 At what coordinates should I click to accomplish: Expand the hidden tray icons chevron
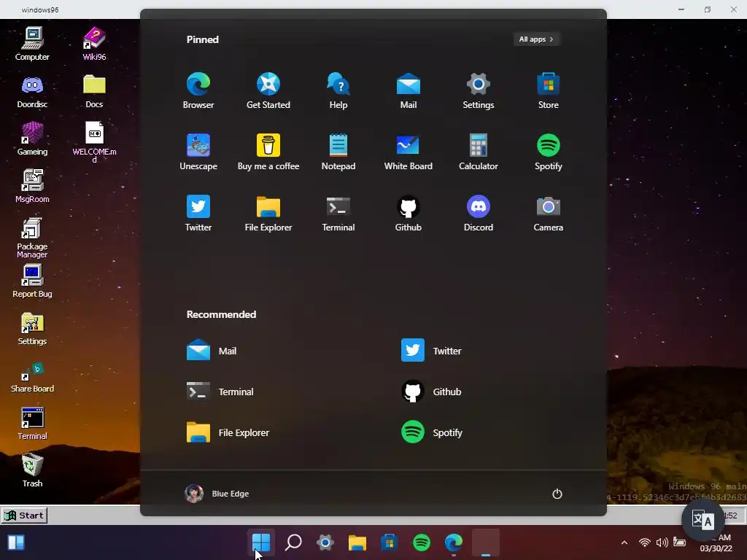pyautogui.click(x=624, y=542)
